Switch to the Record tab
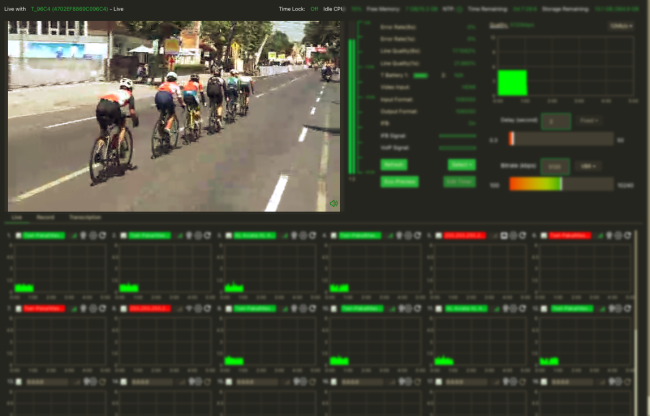 click(x=45, y=217)
